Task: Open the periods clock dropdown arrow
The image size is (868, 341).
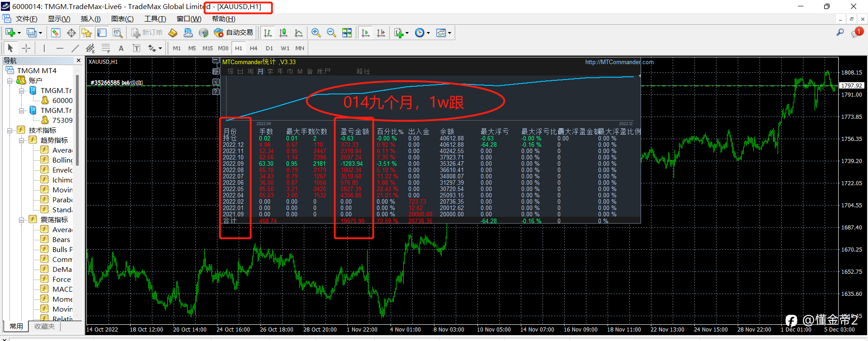Action: click(x=428, y=33)
